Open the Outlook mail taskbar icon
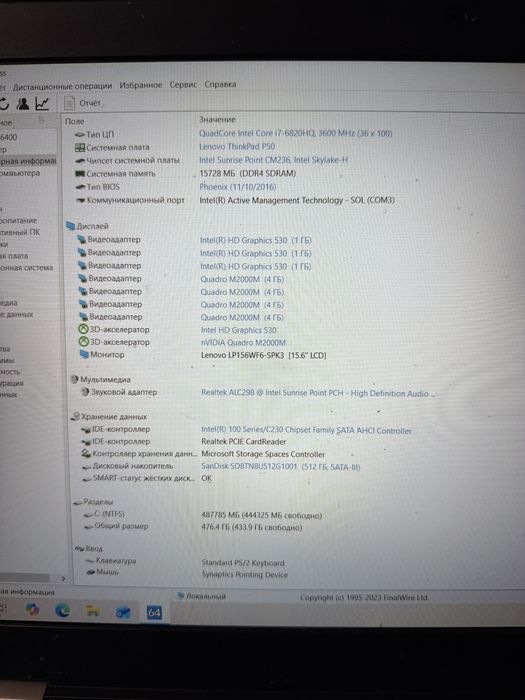The image size is (525, 700). [123, 612]
